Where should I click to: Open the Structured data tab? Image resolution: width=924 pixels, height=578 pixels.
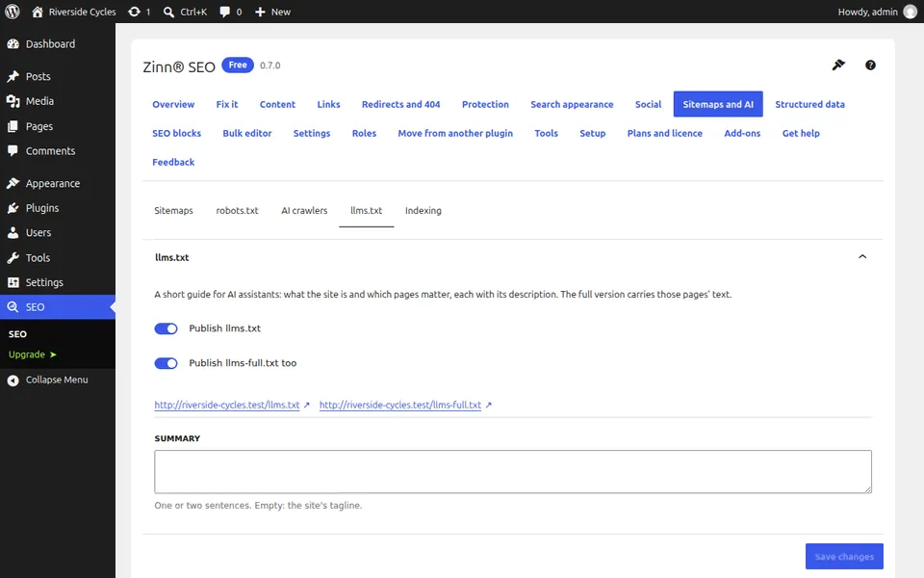click(809, 104)
